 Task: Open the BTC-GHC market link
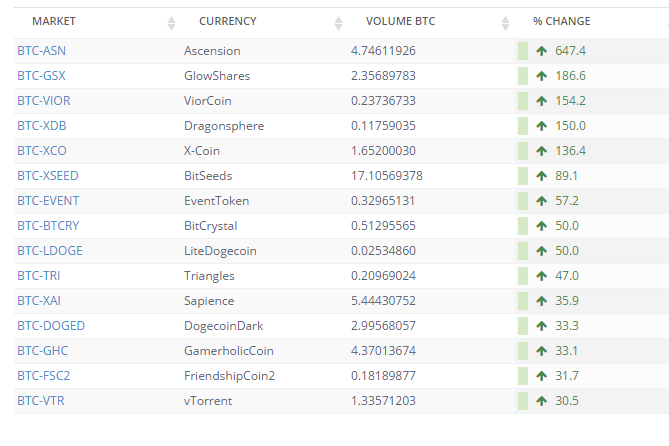(x=43, y=351)
